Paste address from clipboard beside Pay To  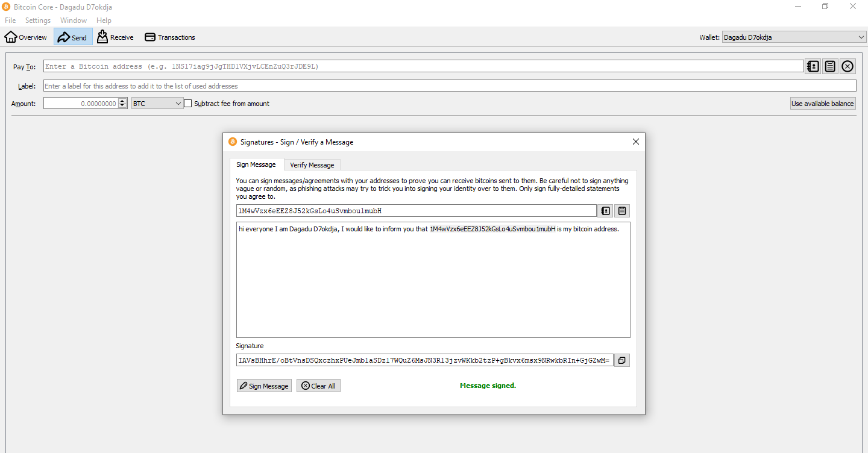(x=830, y=66)
